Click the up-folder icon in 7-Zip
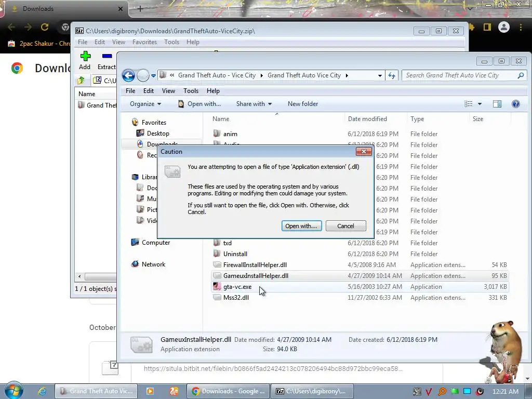The image size is (532, 399). (x=81, y=81)
